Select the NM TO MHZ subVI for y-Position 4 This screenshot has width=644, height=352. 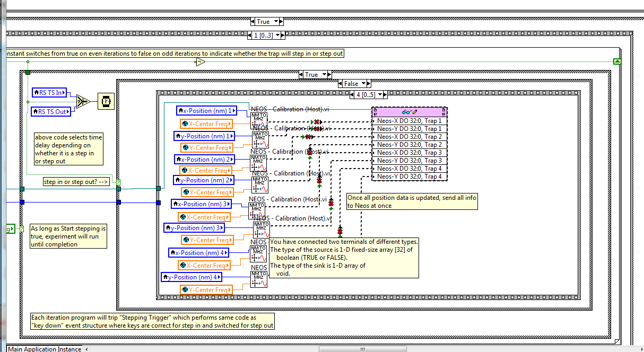click(259, 279)
